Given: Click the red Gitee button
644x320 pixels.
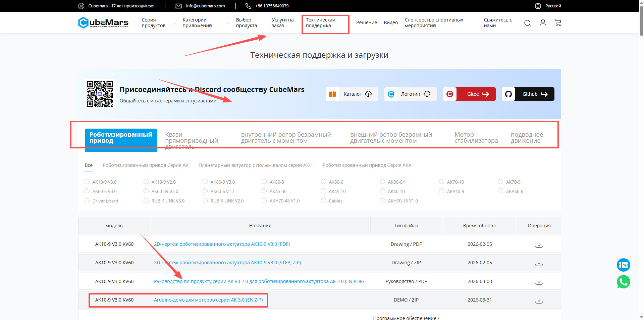Looking at the screenshot, I should click(470, 94).
